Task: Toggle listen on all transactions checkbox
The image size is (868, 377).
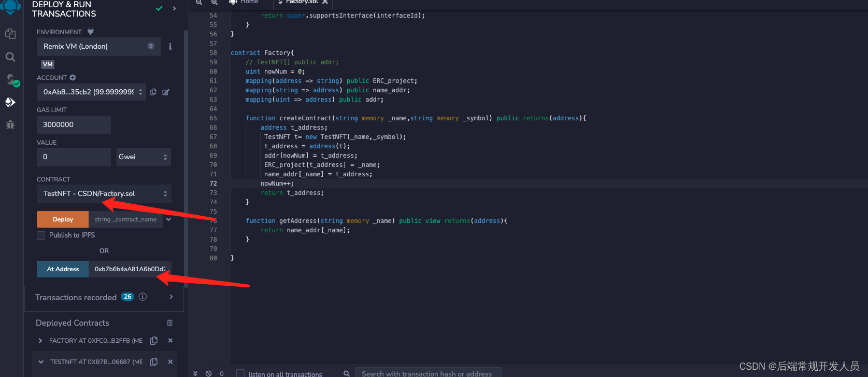Action: click(240, 373)
